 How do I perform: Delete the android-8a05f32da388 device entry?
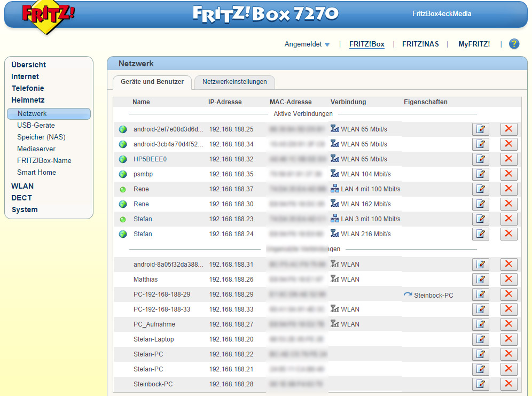[508, 264]
